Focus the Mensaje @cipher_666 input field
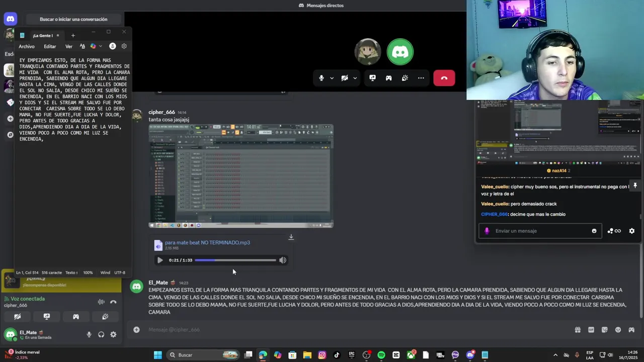The image size is (644, 362). pos(352,330)
